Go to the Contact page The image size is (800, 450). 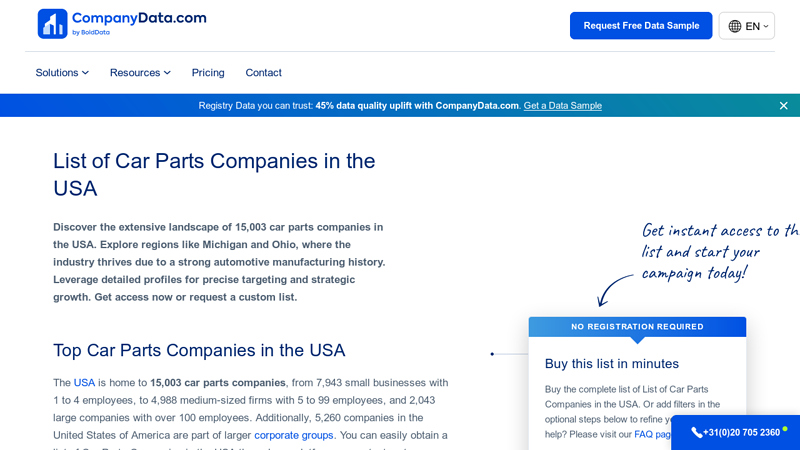pyautogui.click(x=263, y=72)
